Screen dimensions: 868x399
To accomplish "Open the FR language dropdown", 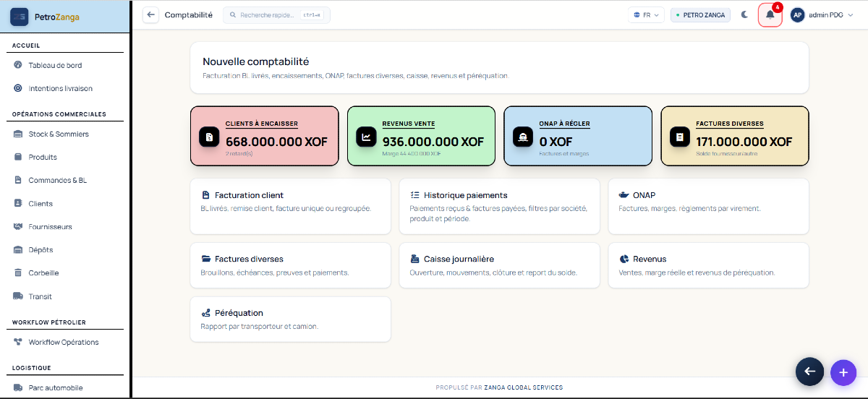I will tap(647, 14).
